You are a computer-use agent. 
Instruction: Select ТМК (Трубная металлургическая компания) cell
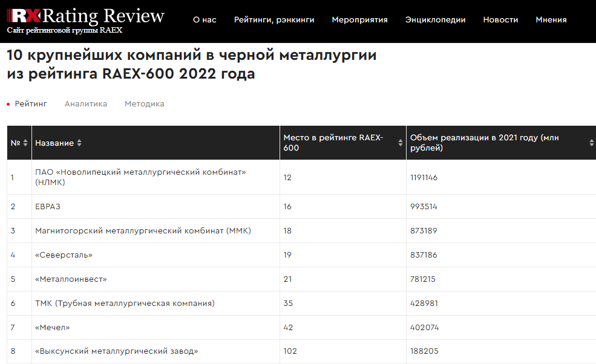pos(156,303)
